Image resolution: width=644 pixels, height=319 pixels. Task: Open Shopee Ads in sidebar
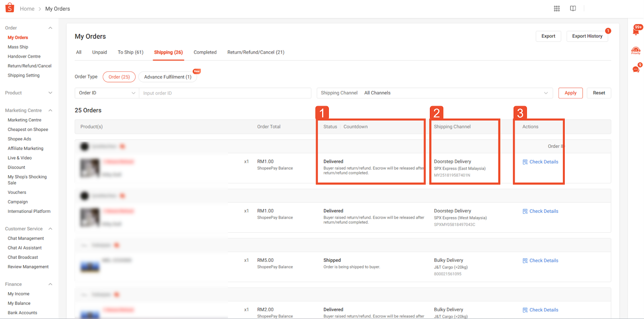coord(19,139)
